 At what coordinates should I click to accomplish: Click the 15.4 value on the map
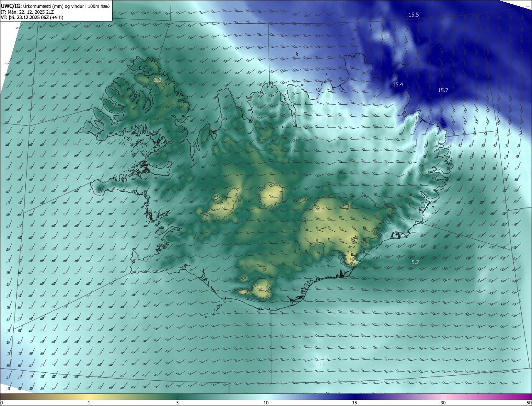pyautogui.click(x=398, y=85)
